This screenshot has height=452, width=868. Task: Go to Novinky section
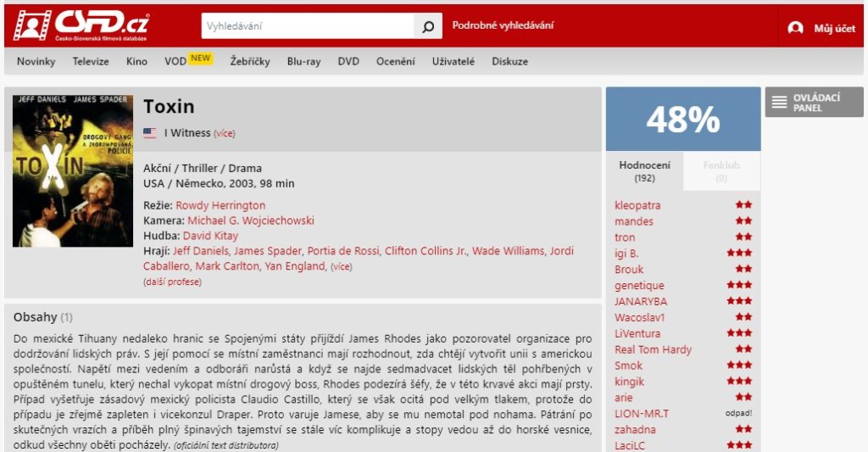36,62
